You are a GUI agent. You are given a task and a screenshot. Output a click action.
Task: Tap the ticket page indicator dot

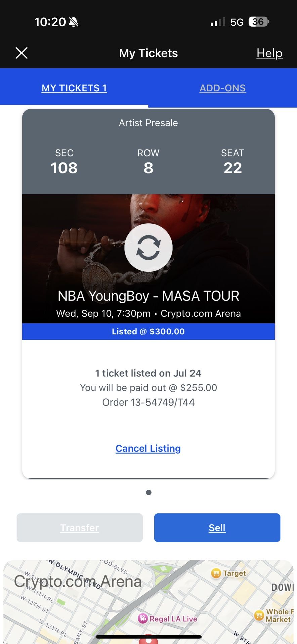pyautogui.click(x=148, y=492)
